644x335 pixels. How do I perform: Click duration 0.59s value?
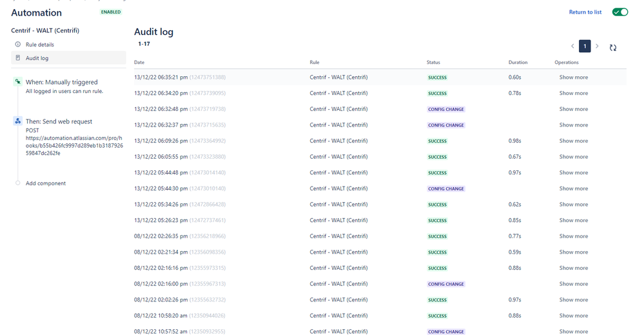pyautogui.click(x=514, y=252)
